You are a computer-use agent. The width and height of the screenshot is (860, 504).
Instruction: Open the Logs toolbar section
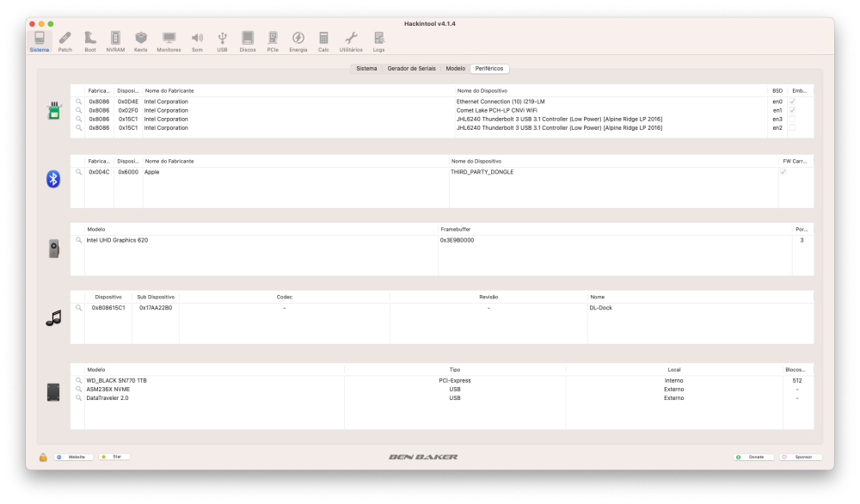(379, 41)
